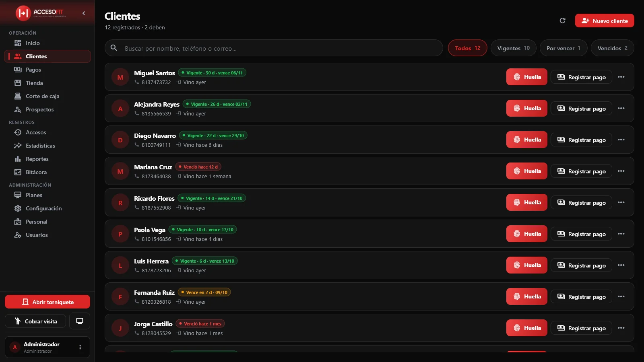644x362 pixels.
Task: Open the monitor display icon beside Cobrar visita
Action: pos(80,321)
